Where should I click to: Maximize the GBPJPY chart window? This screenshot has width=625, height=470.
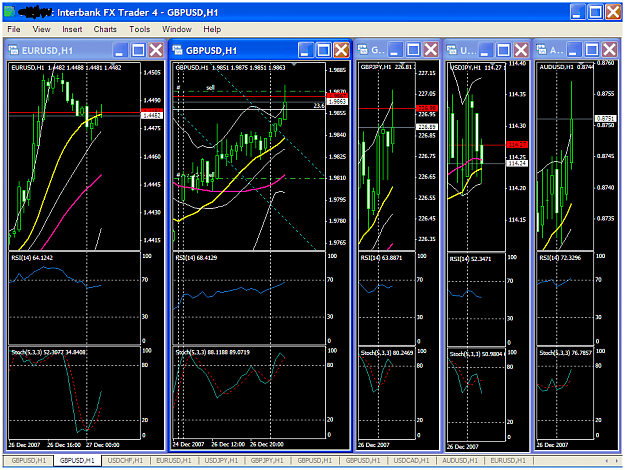pos(413,50)
